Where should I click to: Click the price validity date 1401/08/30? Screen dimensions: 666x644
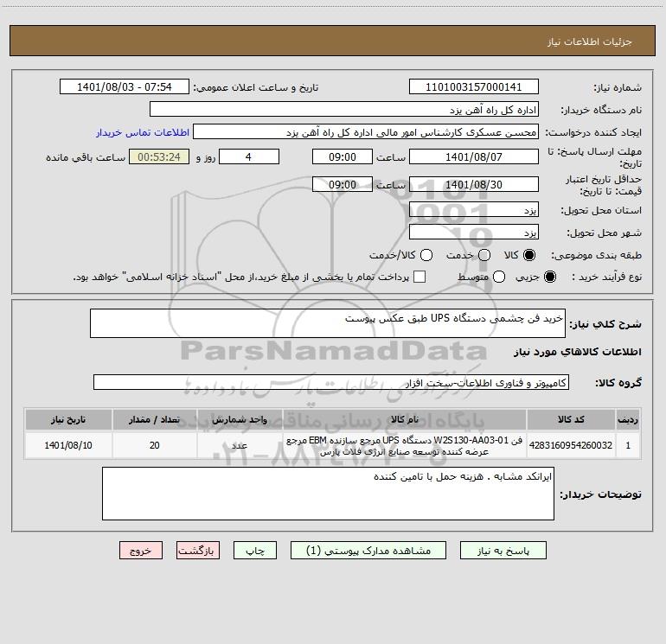pyautogui.click(x=474, y=184)
